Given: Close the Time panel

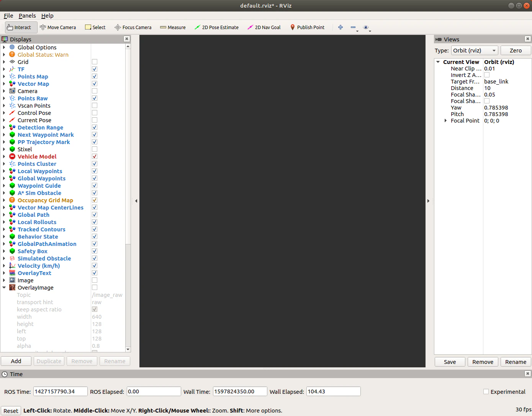Looking at the screenshot, I should (528, 374).
